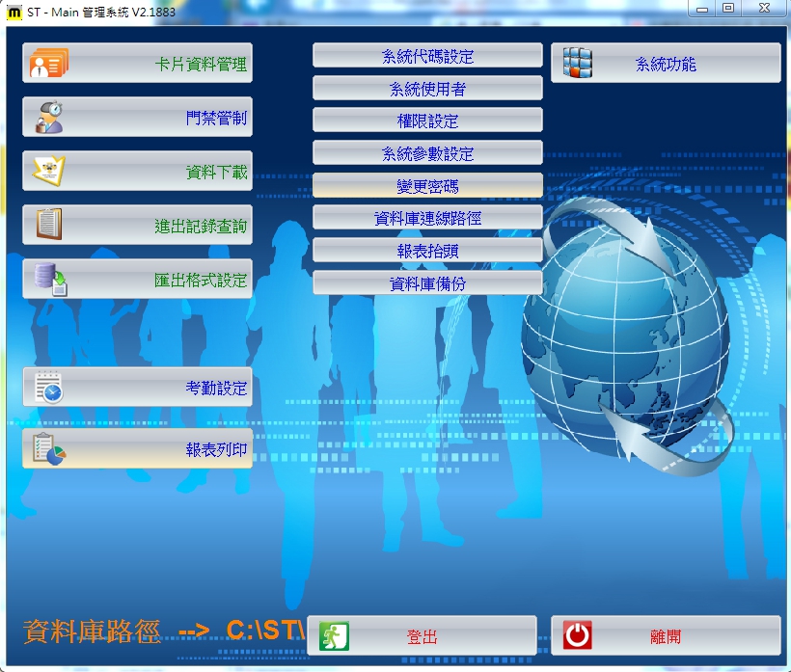Viewport: 791px width, 672px height.
Task: Open 系統代碼設定 from the system submenu
Action: pos(427,57)
